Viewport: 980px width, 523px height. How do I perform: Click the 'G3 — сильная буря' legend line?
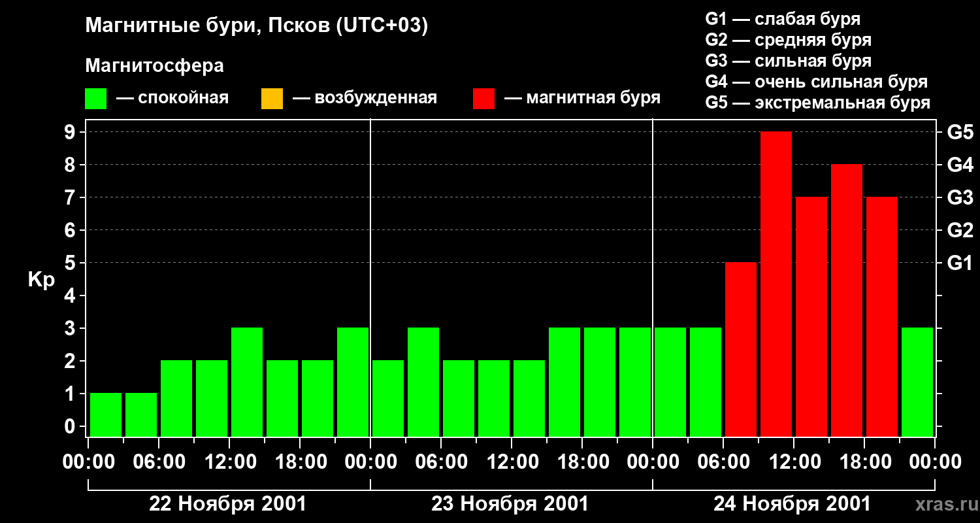(x=788, y=60)
